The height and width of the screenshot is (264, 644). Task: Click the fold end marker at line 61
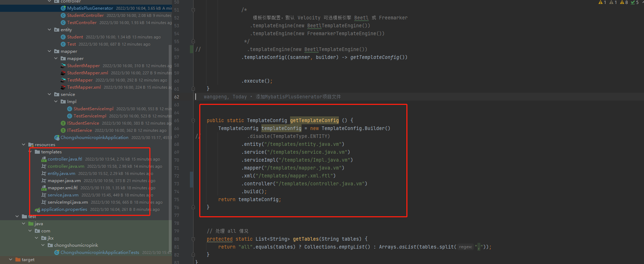point(193,89)
